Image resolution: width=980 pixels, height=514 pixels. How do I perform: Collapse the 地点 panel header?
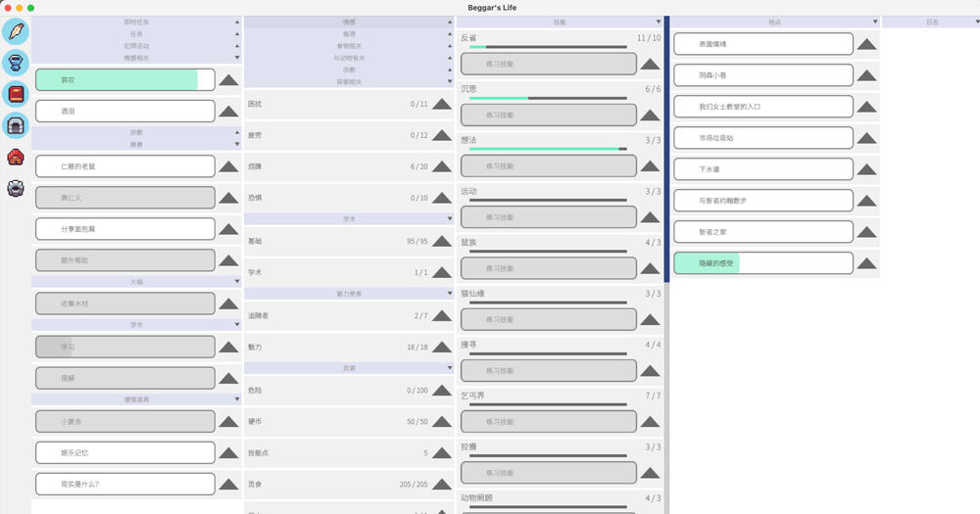click(x=775, y=22)
